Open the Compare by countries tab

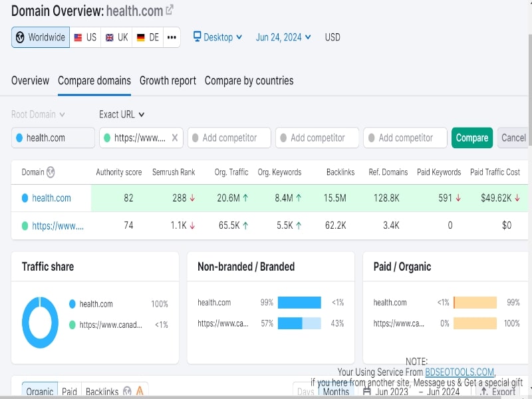(249, 80)
